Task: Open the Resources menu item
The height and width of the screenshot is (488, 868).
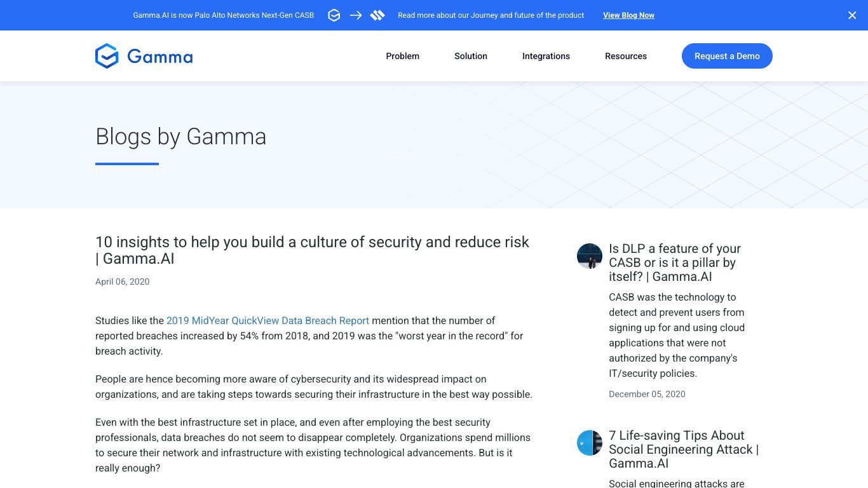Action: pos(626,56)
